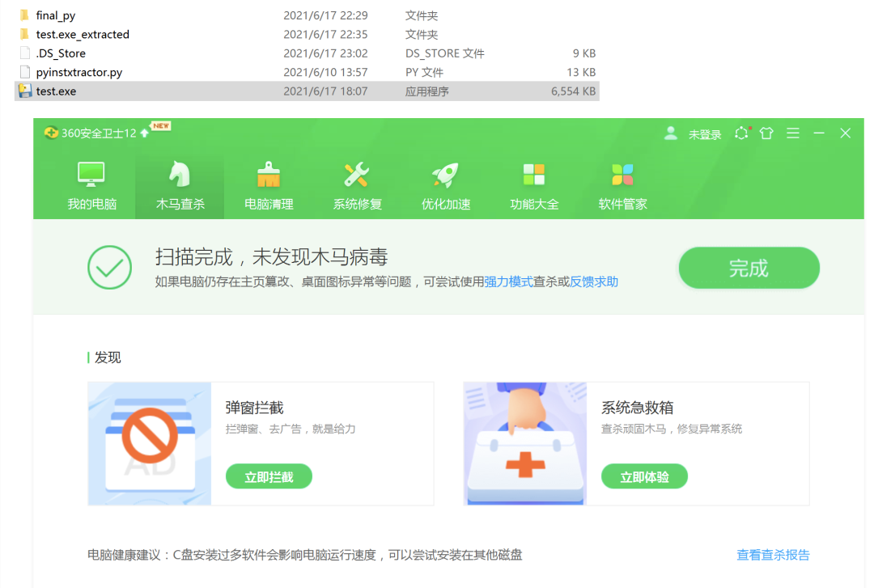Open the 软件管家 colorful icon
The width and height of the screenshot is (874, 588).
pos(622,175)
